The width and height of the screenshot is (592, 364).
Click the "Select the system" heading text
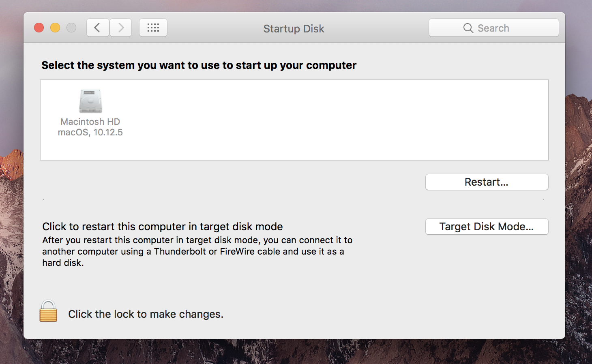tap(199, 65)
